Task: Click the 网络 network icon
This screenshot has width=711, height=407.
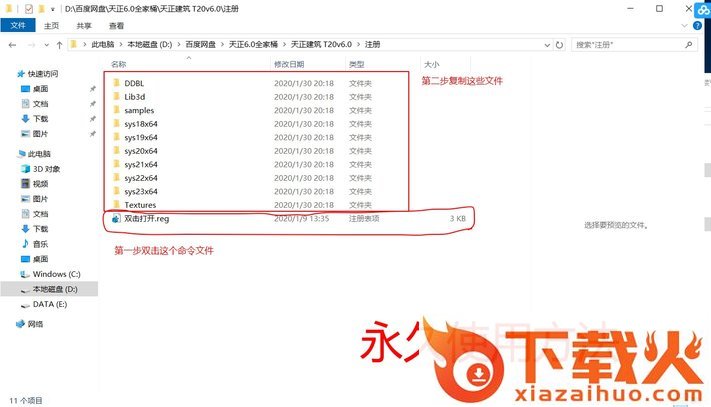Action: click(x=20, y=324)
